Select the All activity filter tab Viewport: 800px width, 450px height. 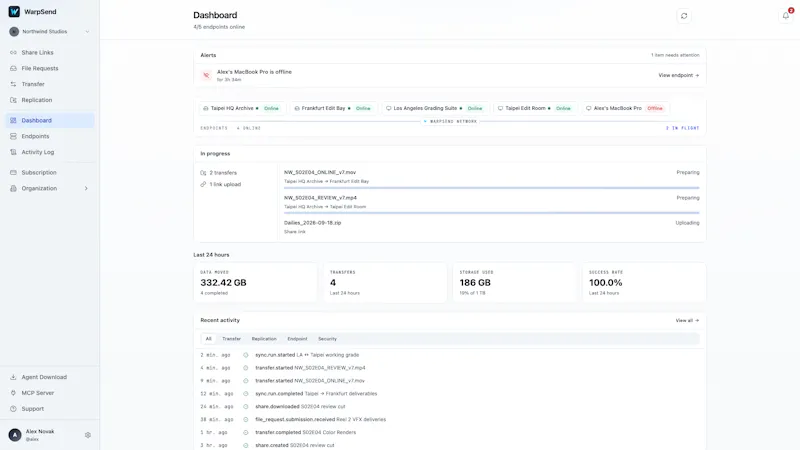pos(209,339)
